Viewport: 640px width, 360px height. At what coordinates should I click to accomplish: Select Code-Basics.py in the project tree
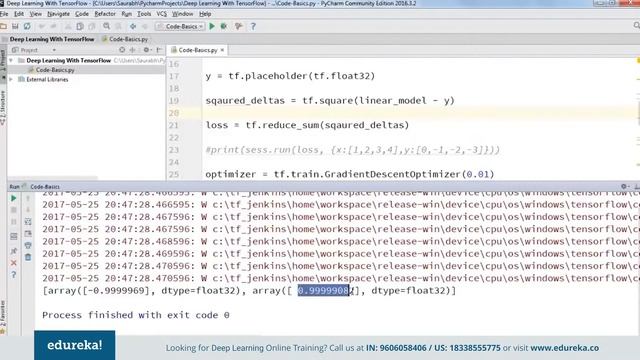point(55,70)
